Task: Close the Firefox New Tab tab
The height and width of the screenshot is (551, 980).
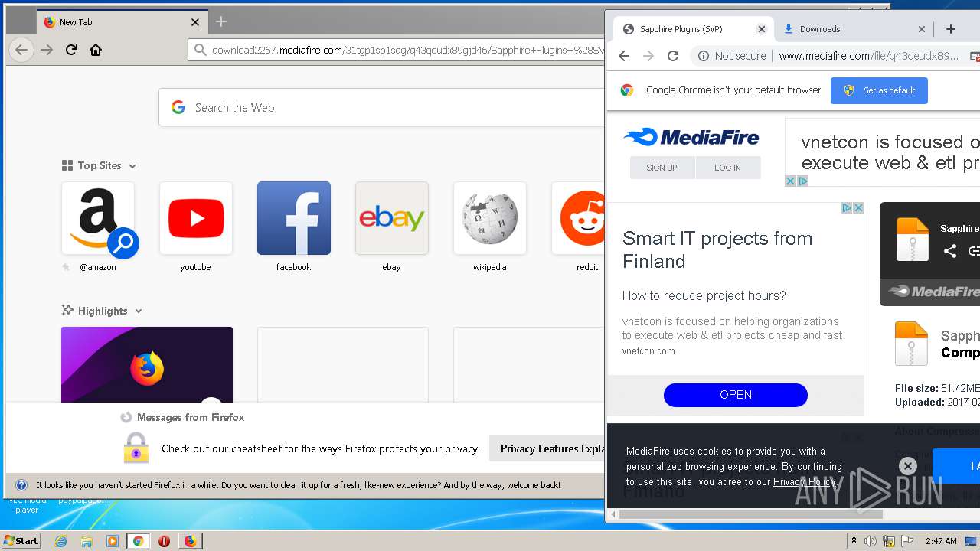Action: pyautogui.click(x=195, y=22)
